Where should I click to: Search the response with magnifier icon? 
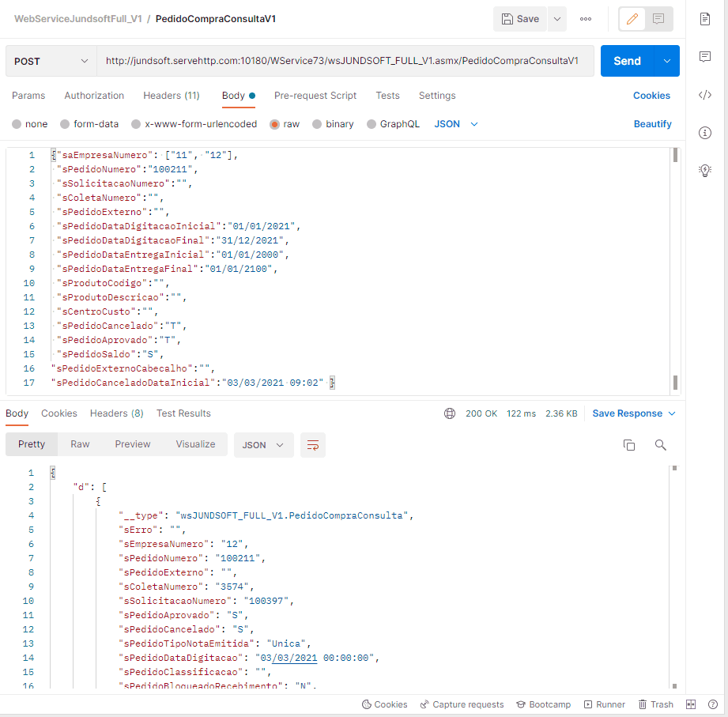(661, 445)
